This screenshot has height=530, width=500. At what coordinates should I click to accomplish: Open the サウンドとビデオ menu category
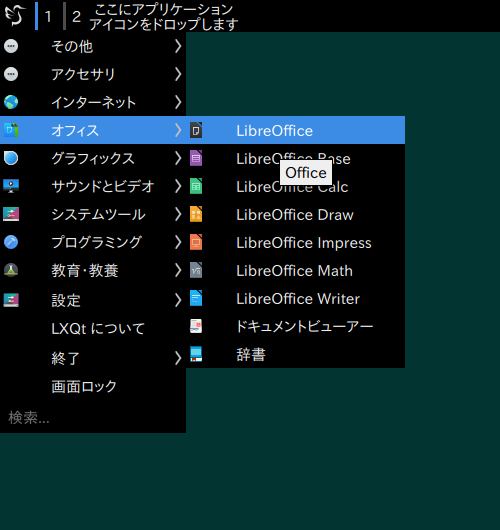coord(93,186)
